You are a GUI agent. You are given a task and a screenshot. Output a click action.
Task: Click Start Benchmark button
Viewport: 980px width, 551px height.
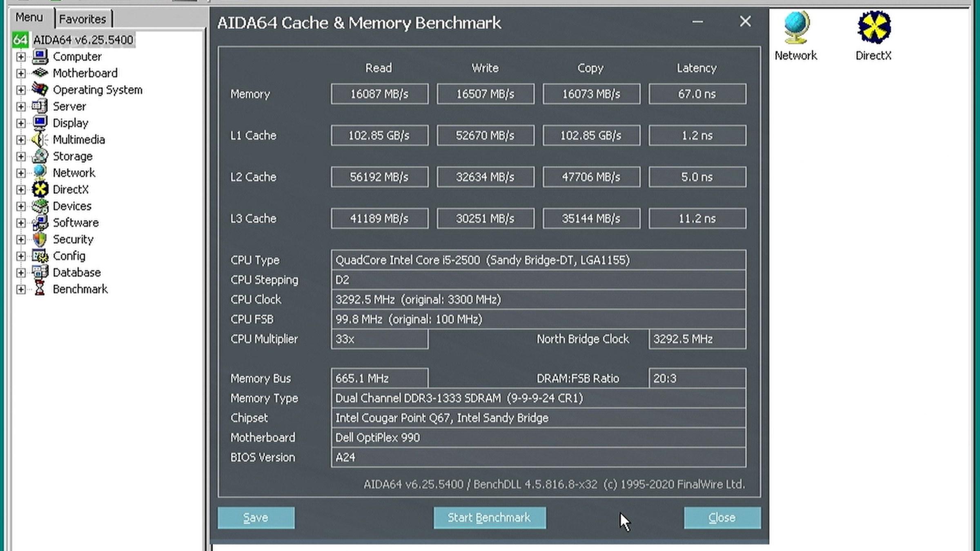coord(490,518)
